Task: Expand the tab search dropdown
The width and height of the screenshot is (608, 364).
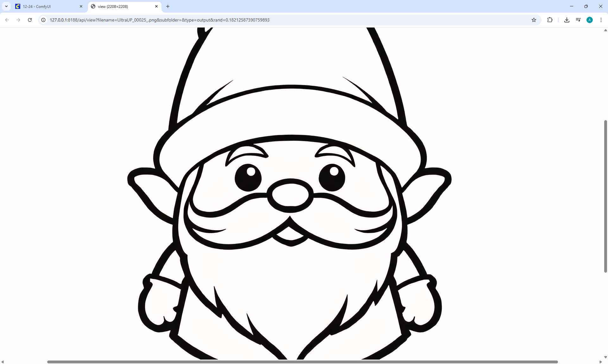Action: 6,6
